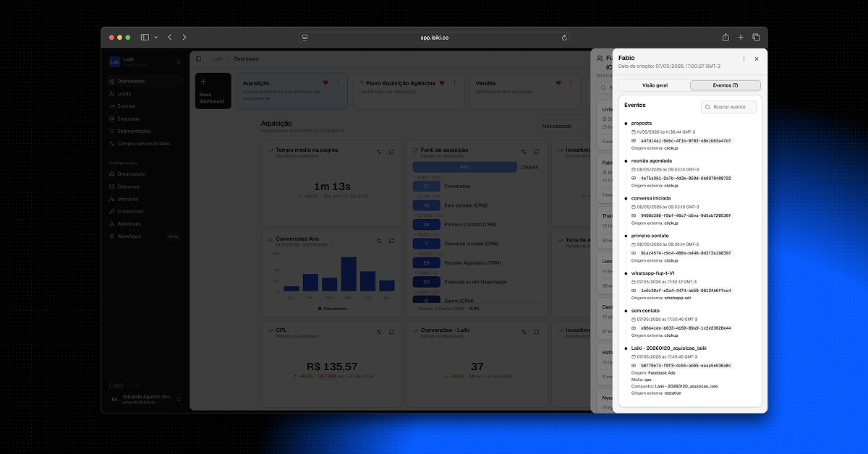The height and width of the screenshot is (454, 868).
Task: Click the proposta event title
Action: tap(642, 123)
